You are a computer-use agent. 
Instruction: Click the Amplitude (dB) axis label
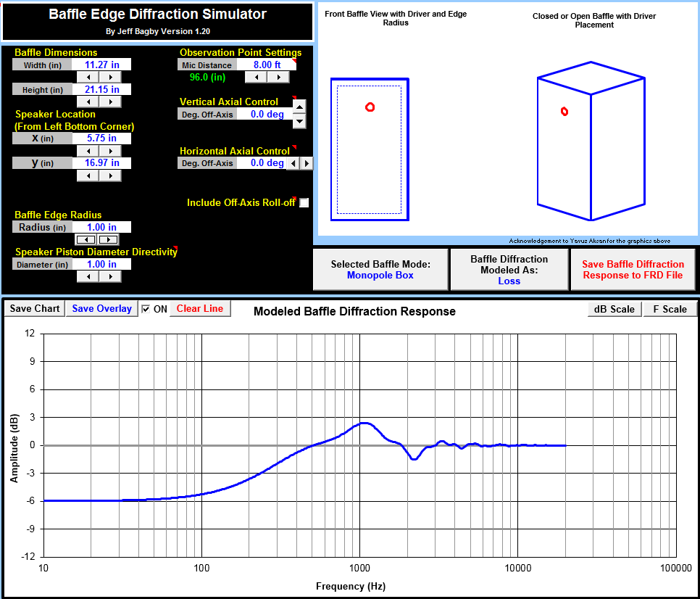(x=14, y=448)
